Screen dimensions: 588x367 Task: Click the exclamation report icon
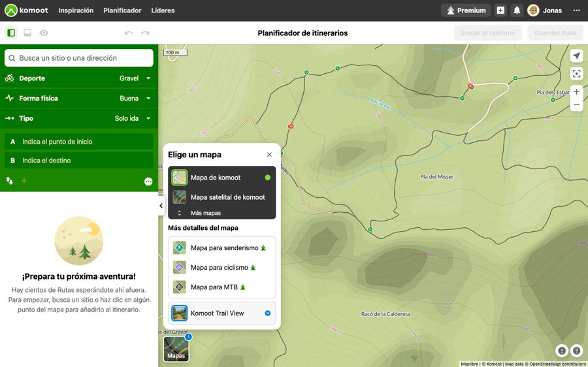click(x=561, y=351)
